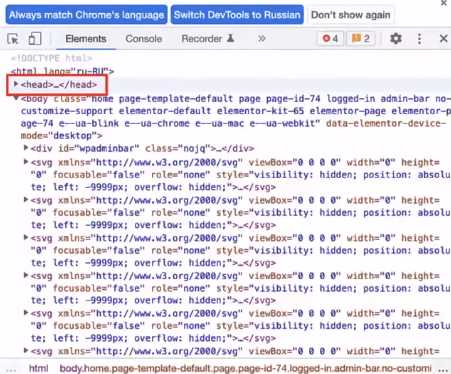Dismiss the language banner with the X

pos(444,3)
